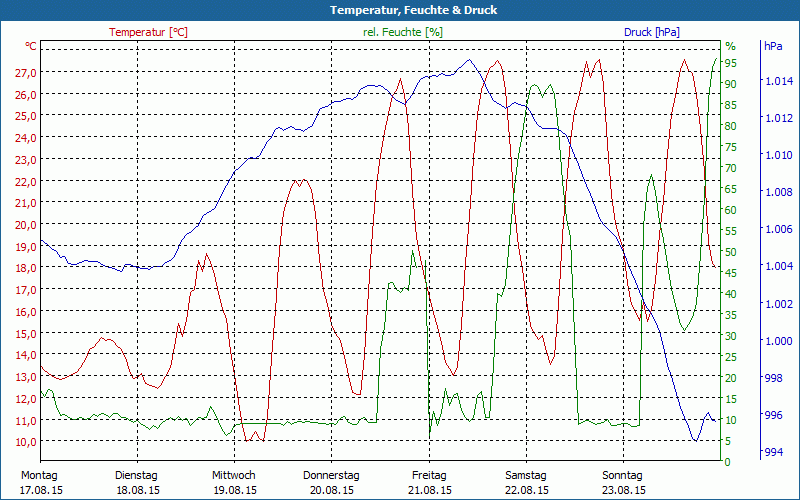Image resolution: width=800 pixels, height=500 pixels.
Task: Click the date '22.08.15'
Action: pos(527,490)
